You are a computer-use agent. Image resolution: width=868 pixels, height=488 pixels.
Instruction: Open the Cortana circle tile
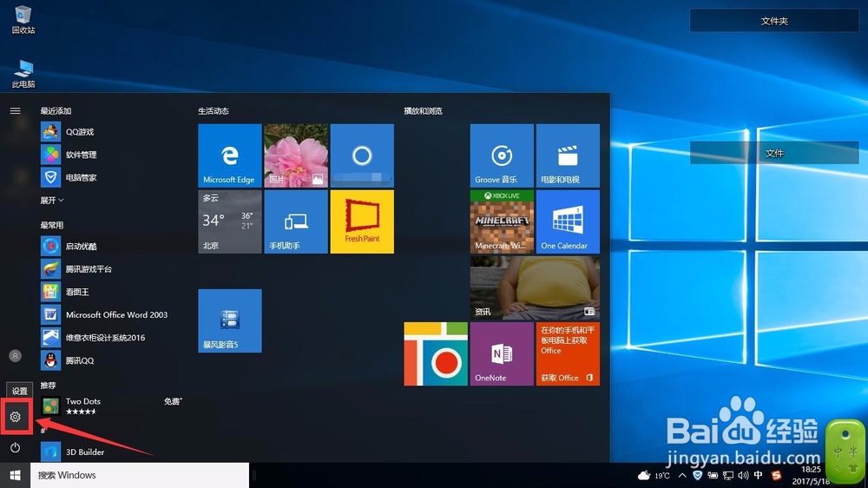click(362, 155)
